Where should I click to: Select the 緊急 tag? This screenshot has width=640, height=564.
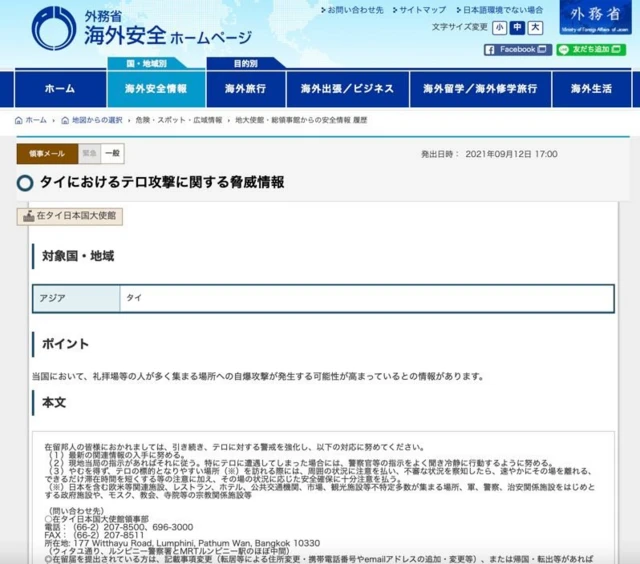pyautogui.click(x=89, y=153)
